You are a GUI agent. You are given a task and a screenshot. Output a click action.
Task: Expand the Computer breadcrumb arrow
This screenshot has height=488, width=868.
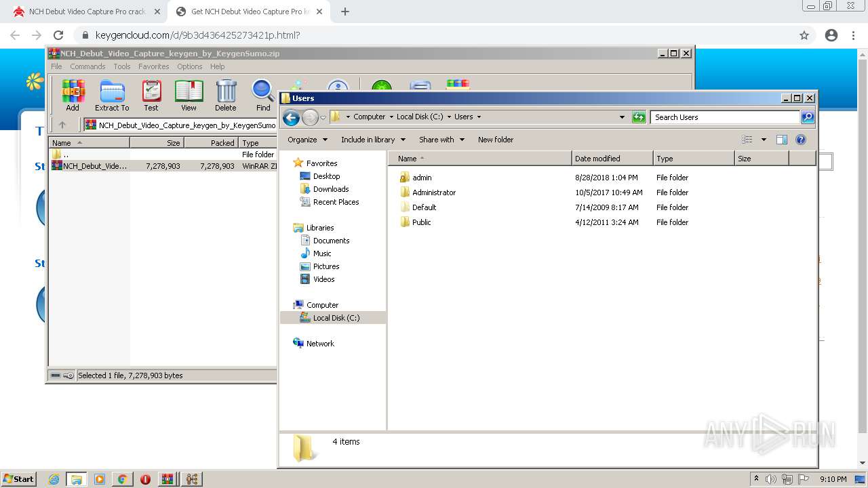pyautogui.click(x=391, y=117)
